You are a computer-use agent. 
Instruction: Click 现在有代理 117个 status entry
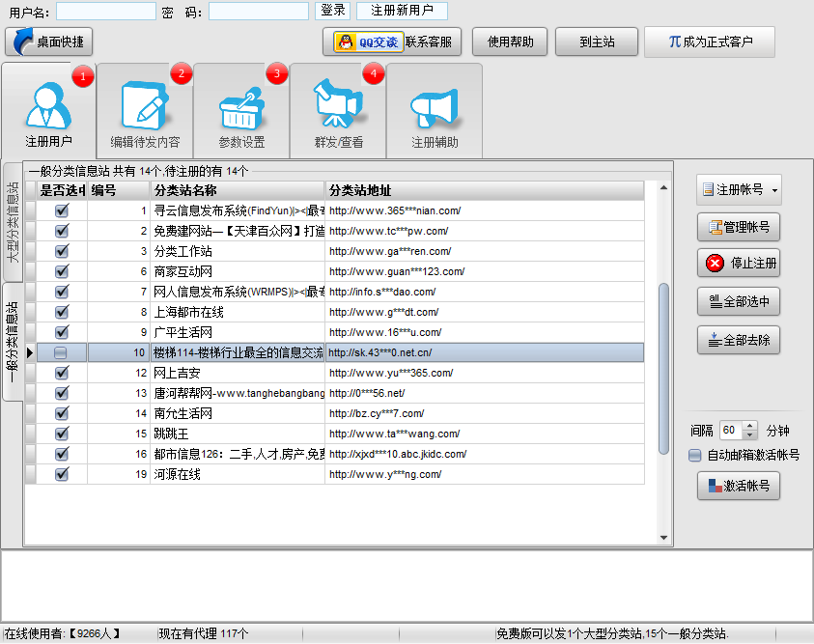(x=204, y=633)
